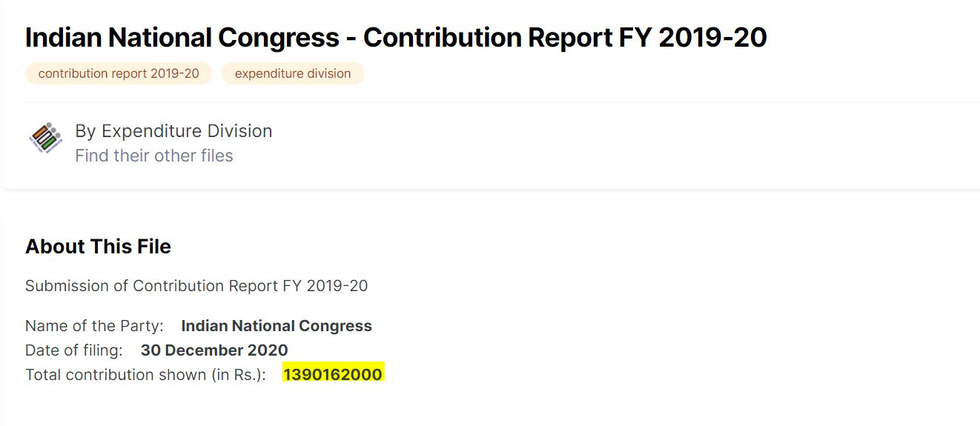Click the dash separator in the page title
The width and height of the screenshot is (980, 426).
tap(349, 37)
